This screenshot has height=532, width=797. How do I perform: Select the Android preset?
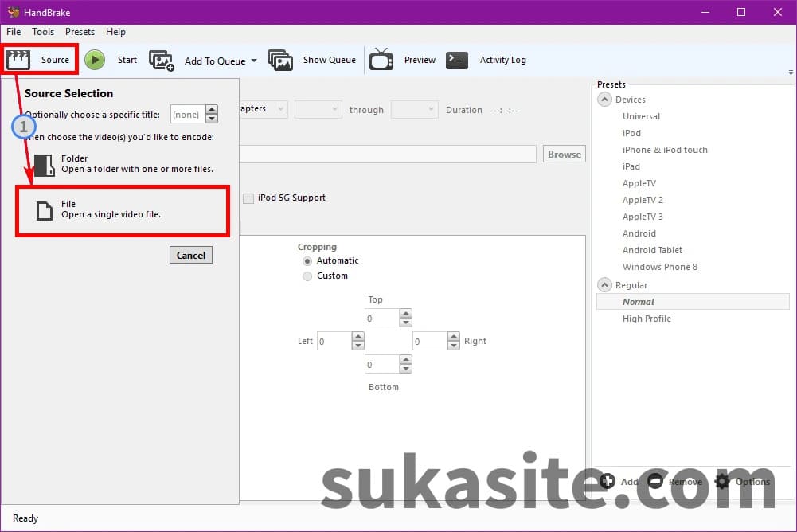click(639, 234)
